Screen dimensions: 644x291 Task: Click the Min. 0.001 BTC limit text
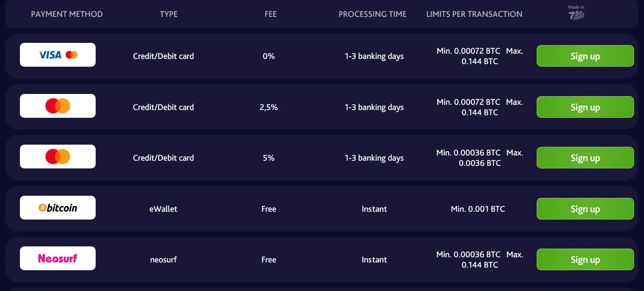(x=477, y=209)
